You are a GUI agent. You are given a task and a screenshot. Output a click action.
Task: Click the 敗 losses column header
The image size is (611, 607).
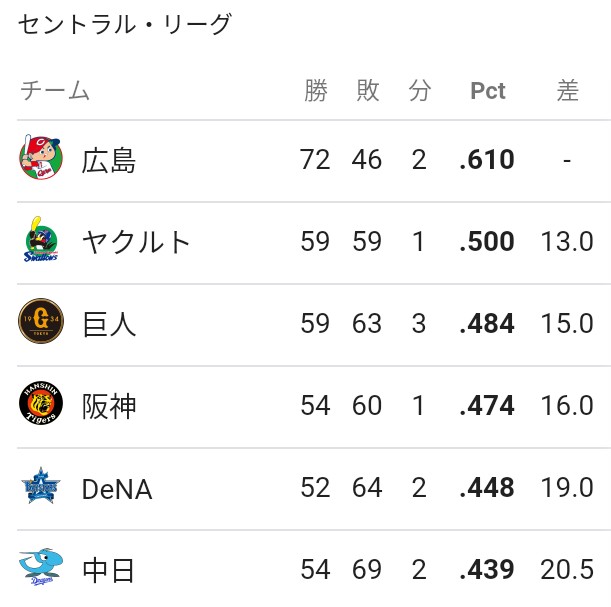pyautogui.click(x=367, y=90)
